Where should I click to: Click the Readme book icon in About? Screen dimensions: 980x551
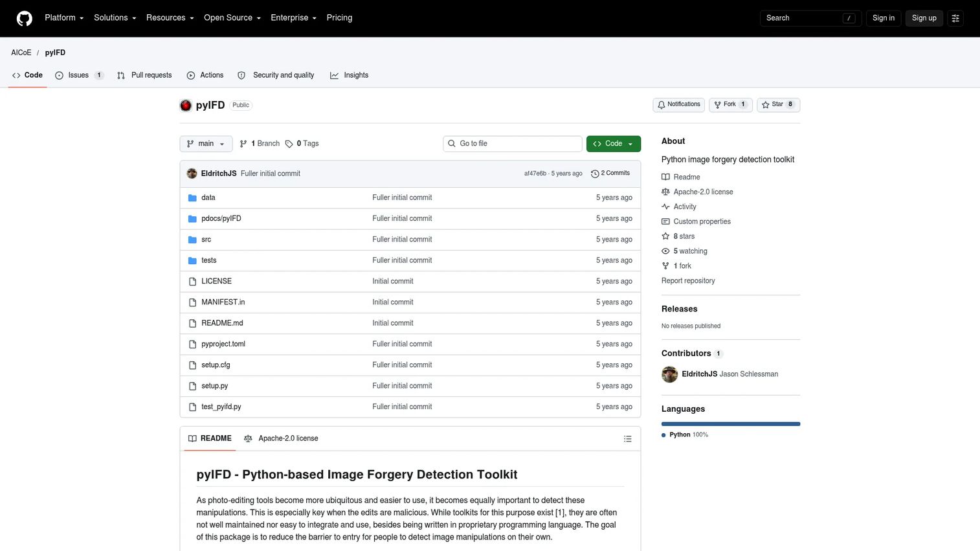pos(665,177)
